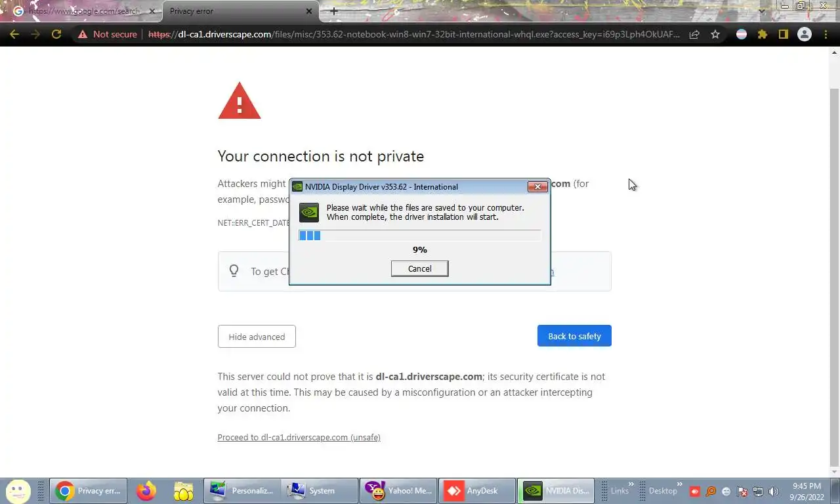Select the Privacy error tab
This screenshot has height=504, width=840.
tap(240, 11)
